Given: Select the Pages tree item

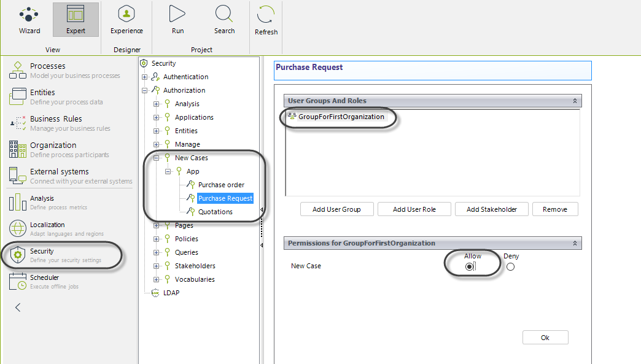Looking at the screenshot, I should pyautogui.click(x=184, y=225).
